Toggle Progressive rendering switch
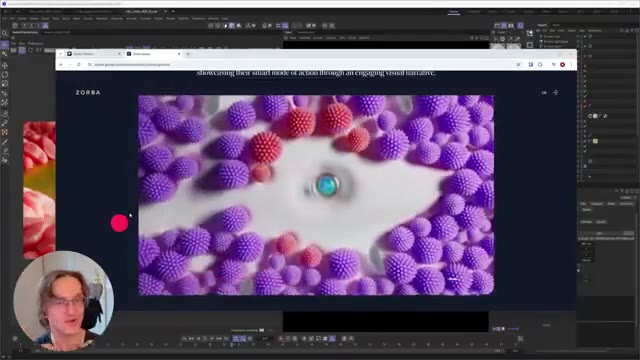The width and height of the screenshot is (640, 360). point(262,330)
